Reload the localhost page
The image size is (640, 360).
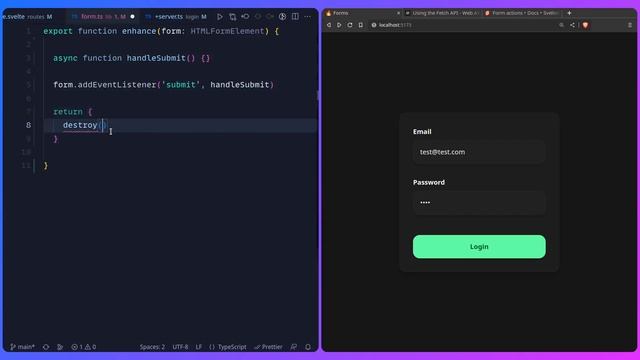click(350, 25)
